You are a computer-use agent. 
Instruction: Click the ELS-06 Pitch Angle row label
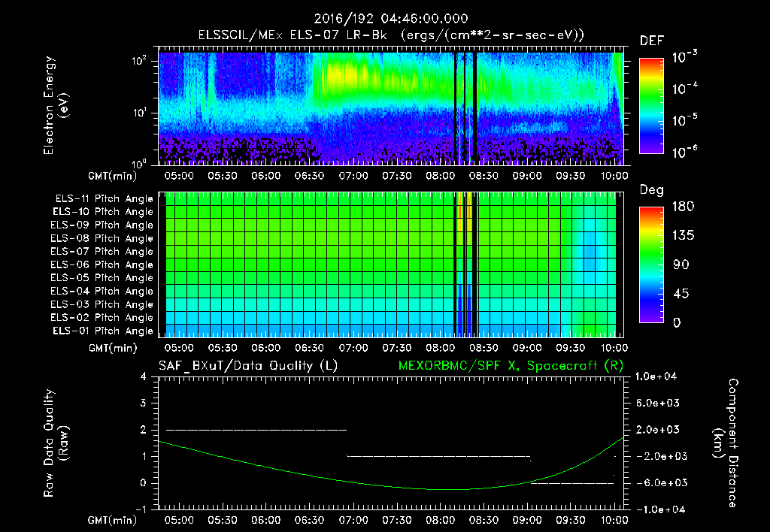pos(102,265)
